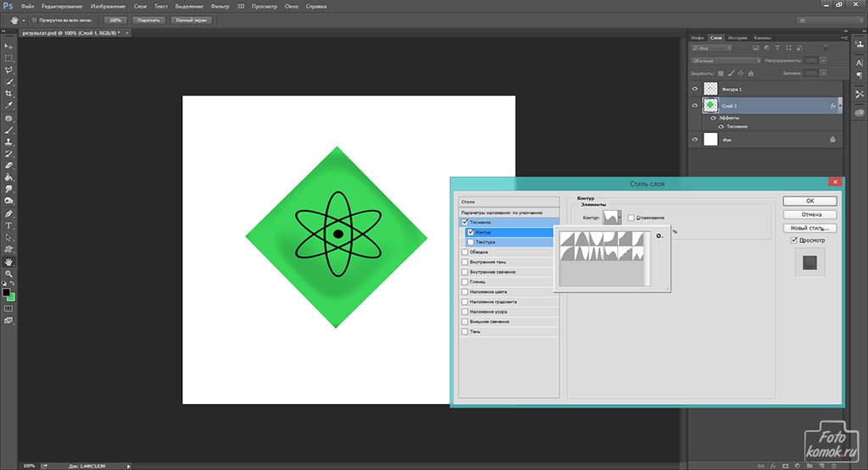Filter layers by type layers (T icon)
Screen dimensions: 868x470
pyautogui.click(x=777, y=48)
